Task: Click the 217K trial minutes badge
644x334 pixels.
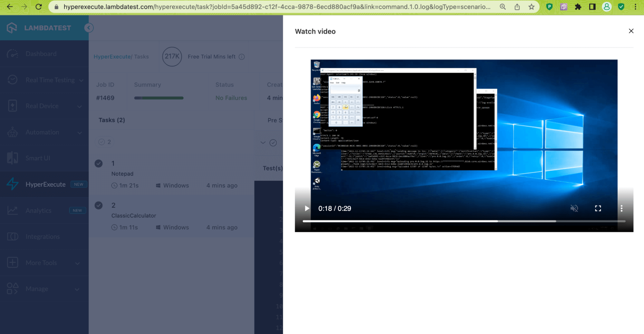Action: (172, 57)
